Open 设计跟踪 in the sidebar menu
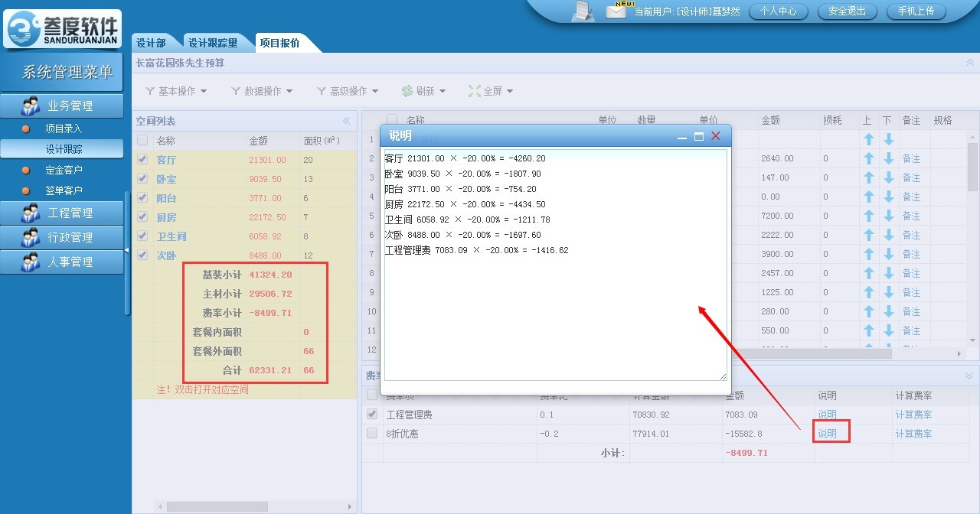 [x=63, y=149]
